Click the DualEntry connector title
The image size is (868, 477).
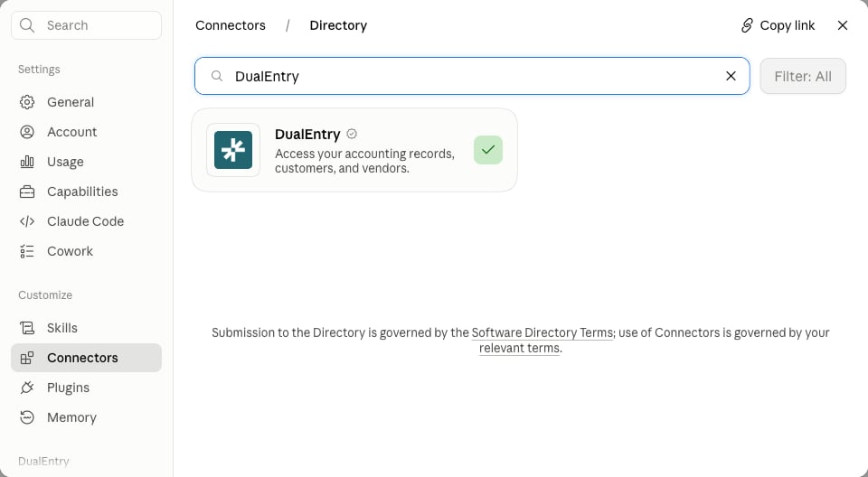coord(307,134)
